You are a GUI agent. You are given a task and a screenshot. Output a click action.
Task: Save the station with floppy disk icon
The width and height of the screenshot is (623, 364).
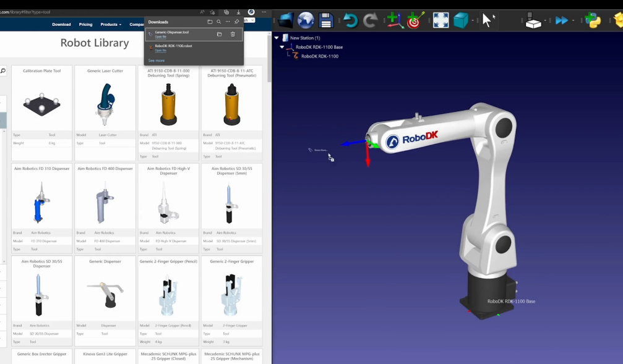(326, 20)
